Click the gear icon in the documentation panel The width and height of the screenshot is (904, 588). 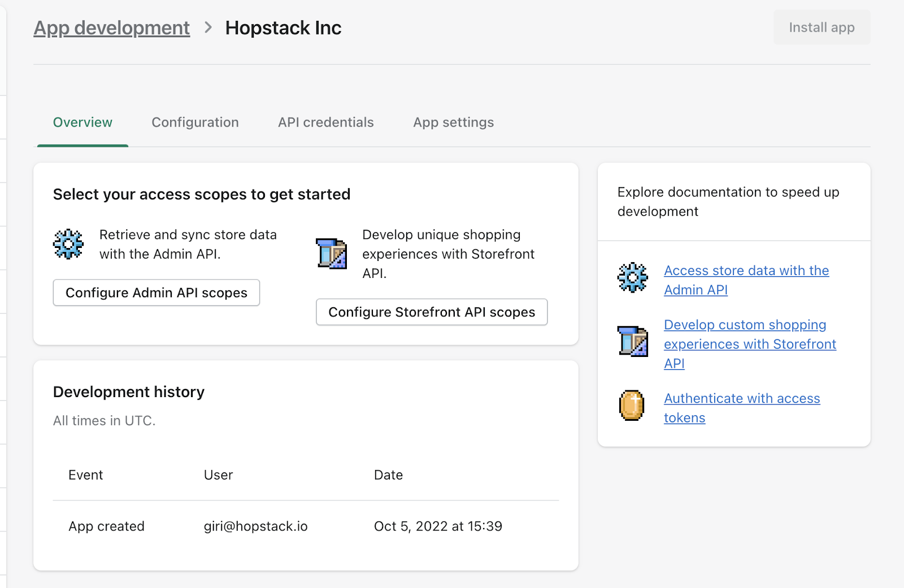[x=632, y=277]
